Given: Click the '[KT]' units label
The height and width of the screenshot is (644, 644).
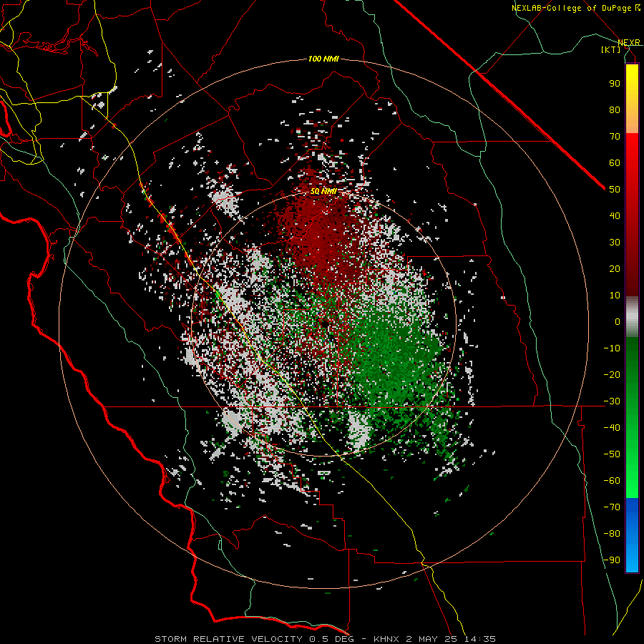Looking at the screenshot, I should point(611,49).
